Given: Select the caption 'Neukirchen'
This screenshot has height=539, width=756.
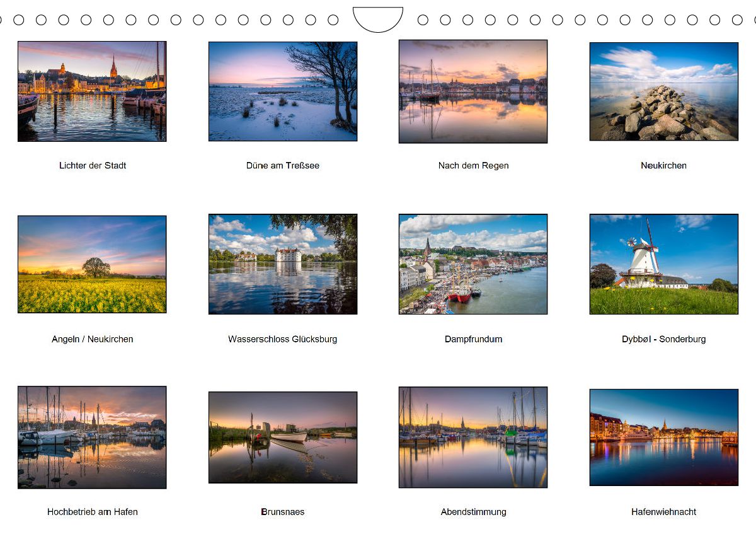Looking at the screenshot, I should pyautogui.click(x=663, y=165).
